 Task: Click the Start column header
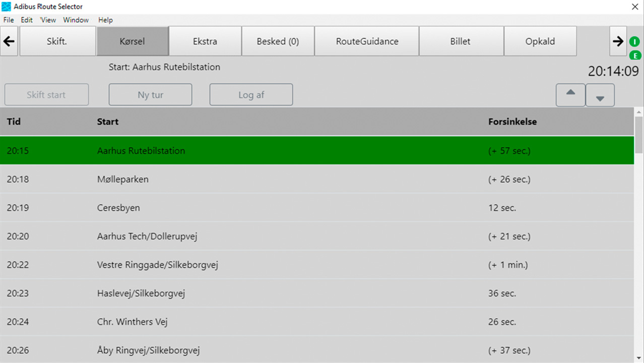tap(108, 122)
